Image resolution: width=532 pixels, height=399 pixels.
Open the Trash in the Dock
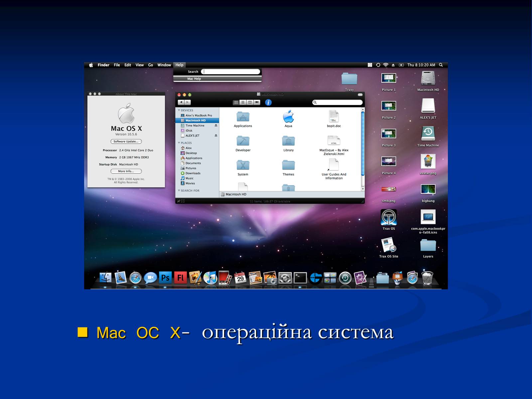427,278
